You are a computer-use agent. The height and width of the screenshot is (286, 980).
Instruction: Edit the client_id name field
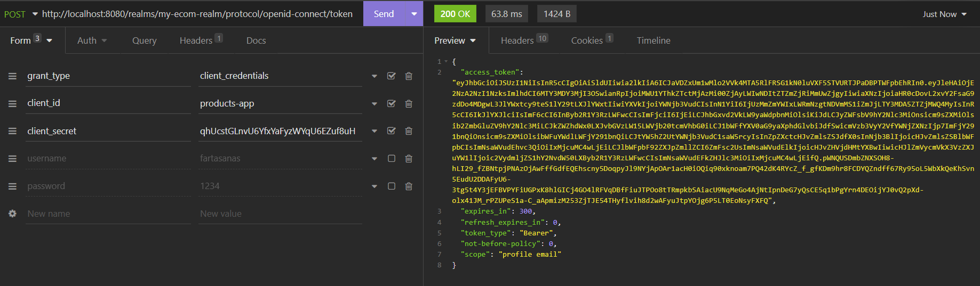108,103
